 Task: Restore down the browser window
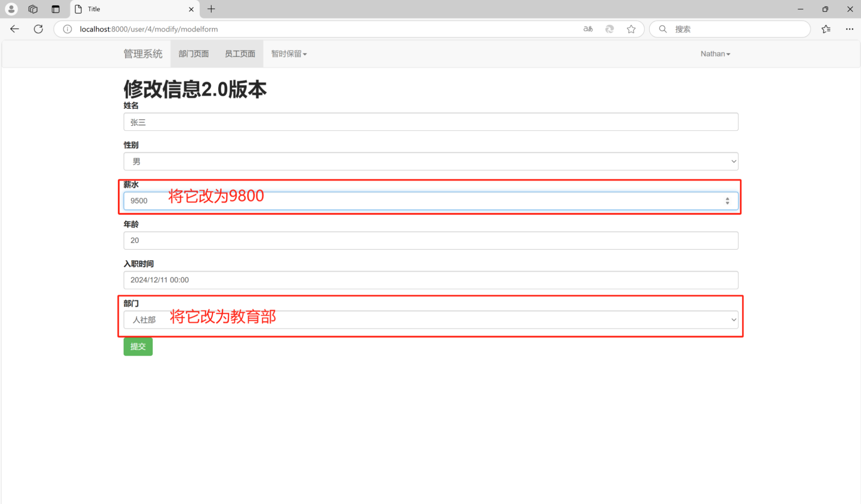pos(825,9)
